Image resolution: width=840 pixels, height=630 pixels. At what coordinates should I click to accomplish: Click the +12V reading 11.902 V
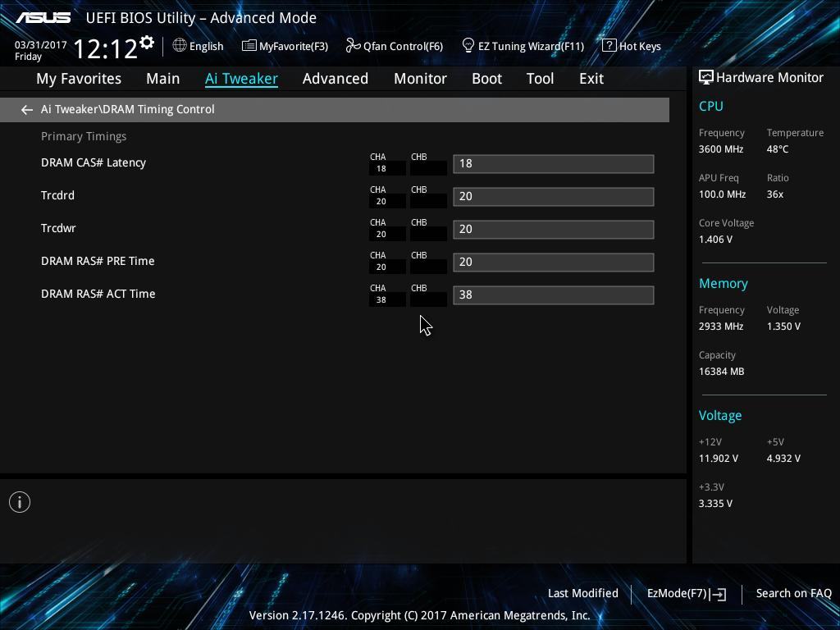click(x=718, y=459)
